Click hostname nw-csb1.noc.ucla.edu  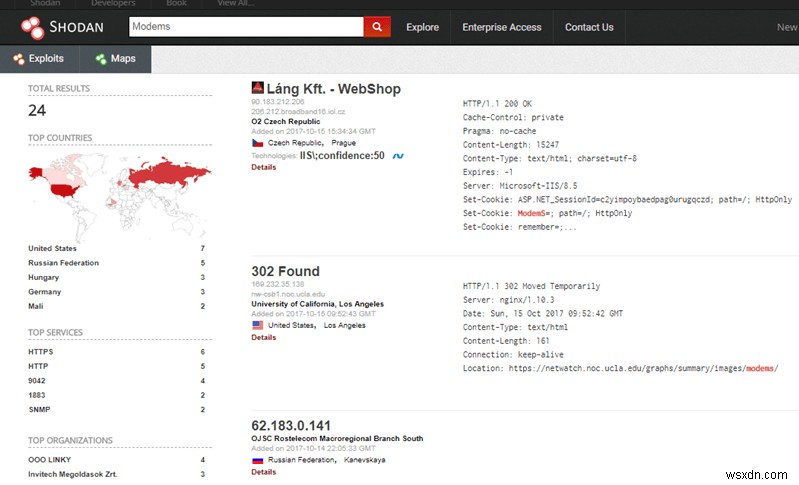288,294
